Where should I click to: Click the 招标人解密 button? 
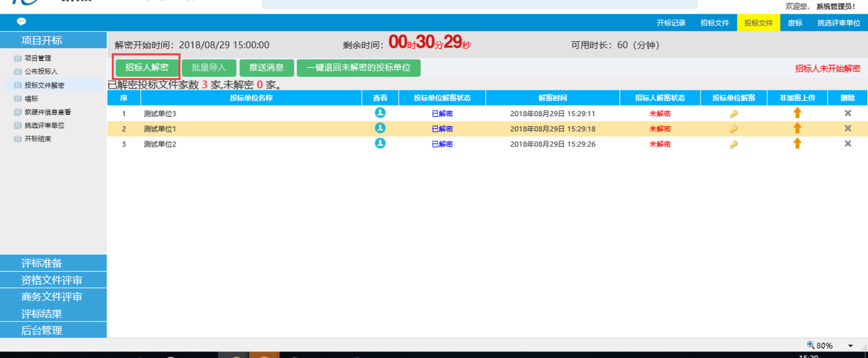coord(147,67)
